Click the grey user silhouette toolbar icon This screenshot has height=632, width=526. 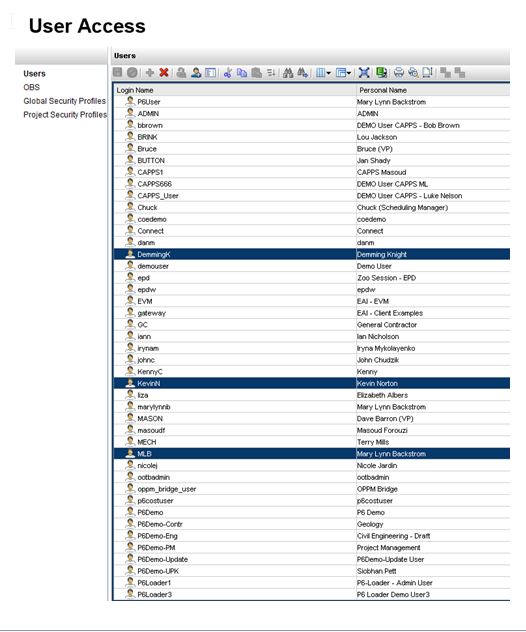181,73
